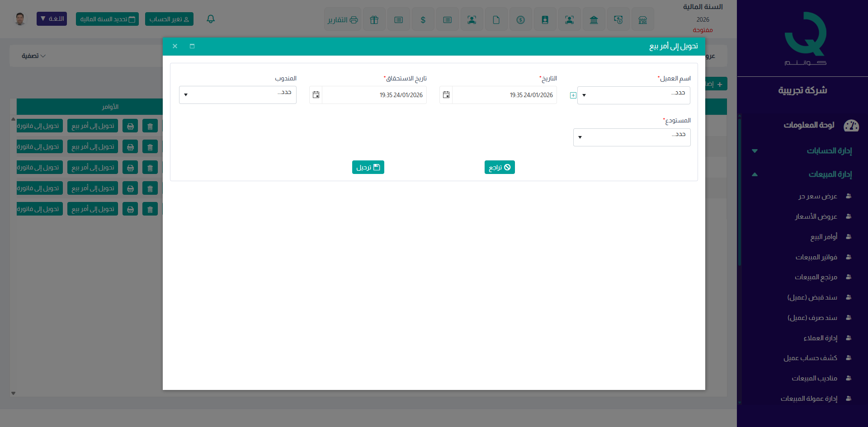The height and width of the screenshot is (427, 868).
Task: Collapse the إدارة المبيعات sidebar section
Action: [x=830, y=174]
